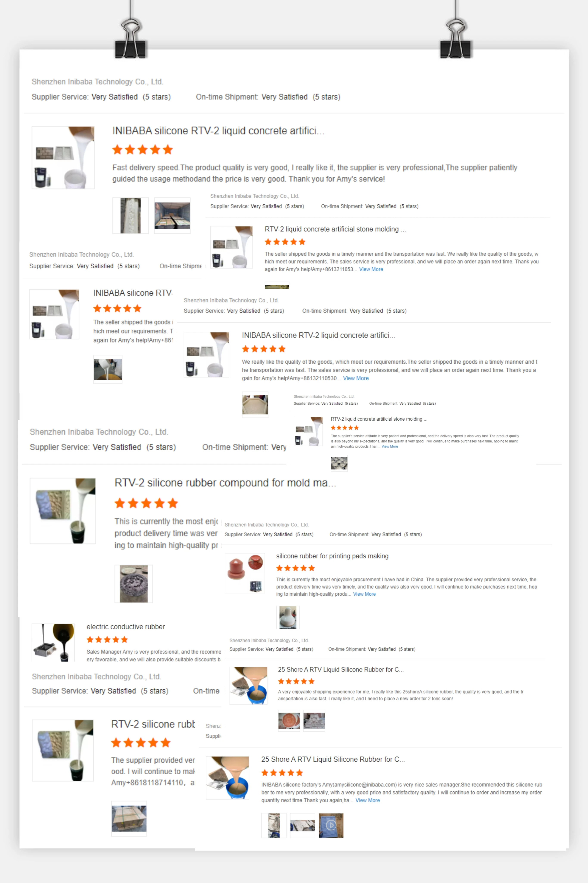Screen dimensions: 588x883
Task: View the round carved stone review photo
Action: (x=134, y=584)
